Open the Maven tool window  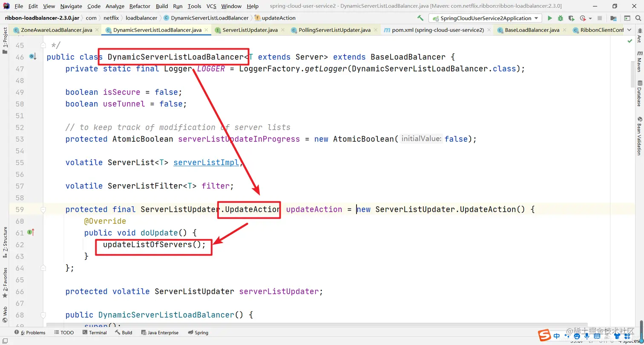(639, 61)
